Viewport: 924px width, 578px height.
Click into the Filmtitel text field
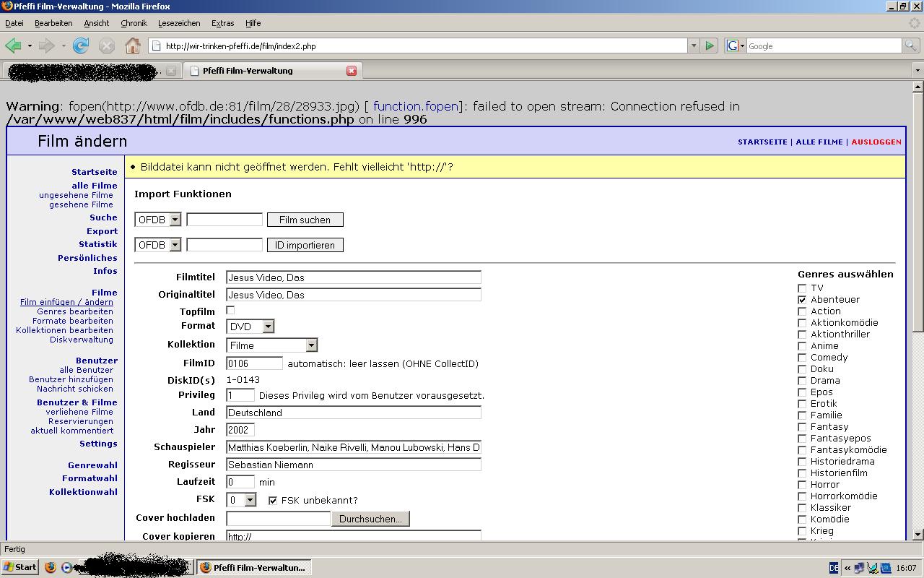pyautogui.click(x=353, y=277)
